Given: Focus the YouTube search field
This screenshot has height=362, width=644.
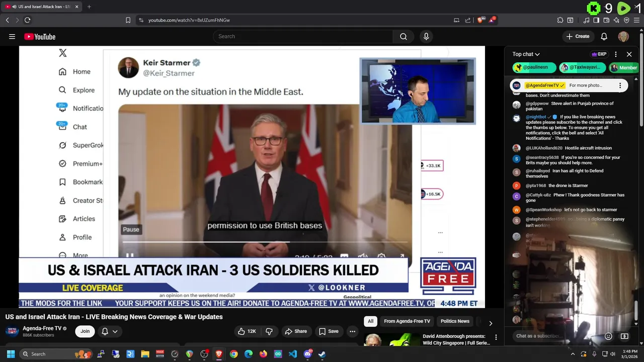Looking at the screenshot, I should tap(303, 36).
